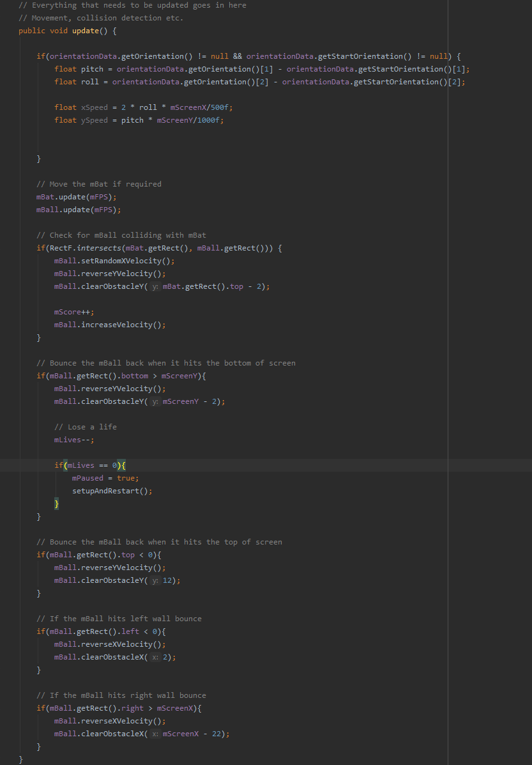This screenshot has height=765, width=532.
Task: Click the line "mBall.clearObstacleY( y: mScreenY - 2);"
Action: [x=139, y=401]
